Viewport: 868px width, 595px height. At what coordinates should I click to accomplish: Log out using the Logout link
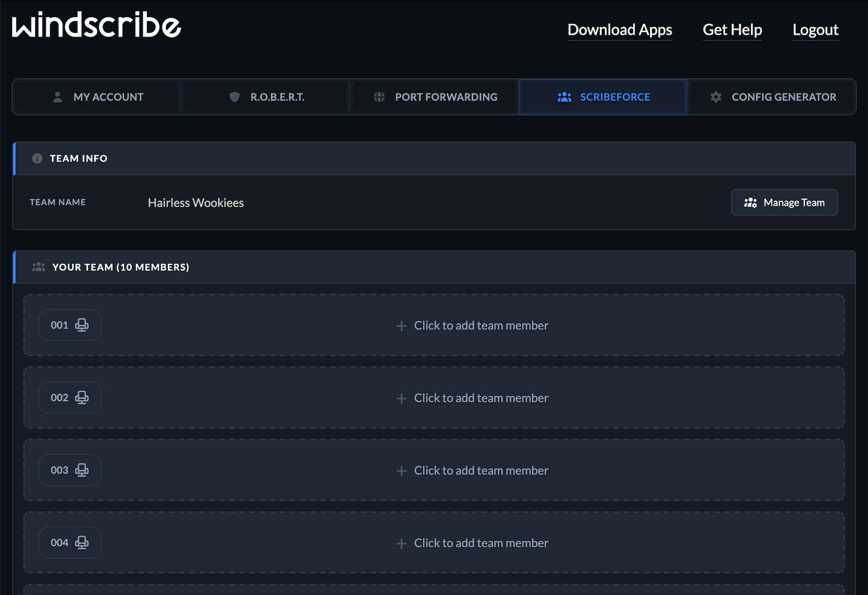click(x=815, y=29)
